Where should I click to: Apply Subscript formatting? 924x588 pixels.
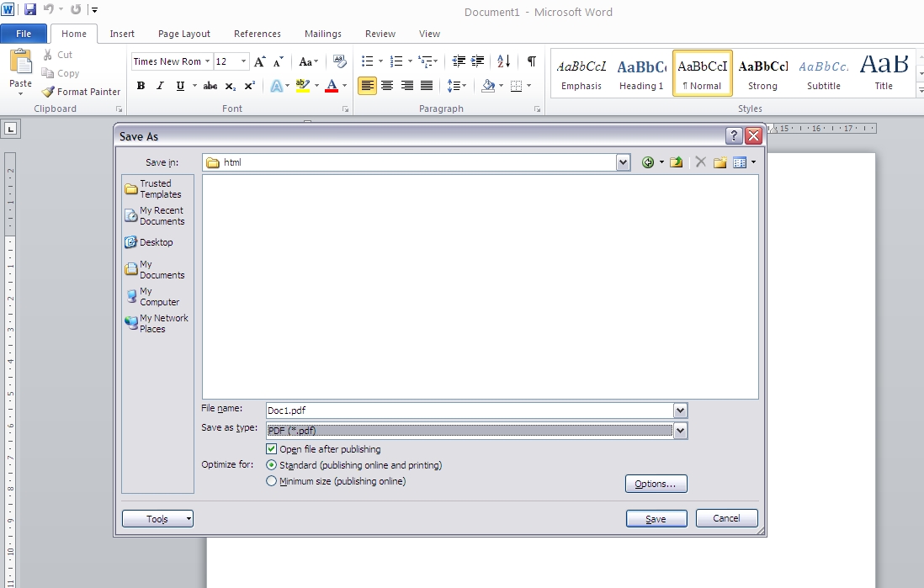(231, 86)
